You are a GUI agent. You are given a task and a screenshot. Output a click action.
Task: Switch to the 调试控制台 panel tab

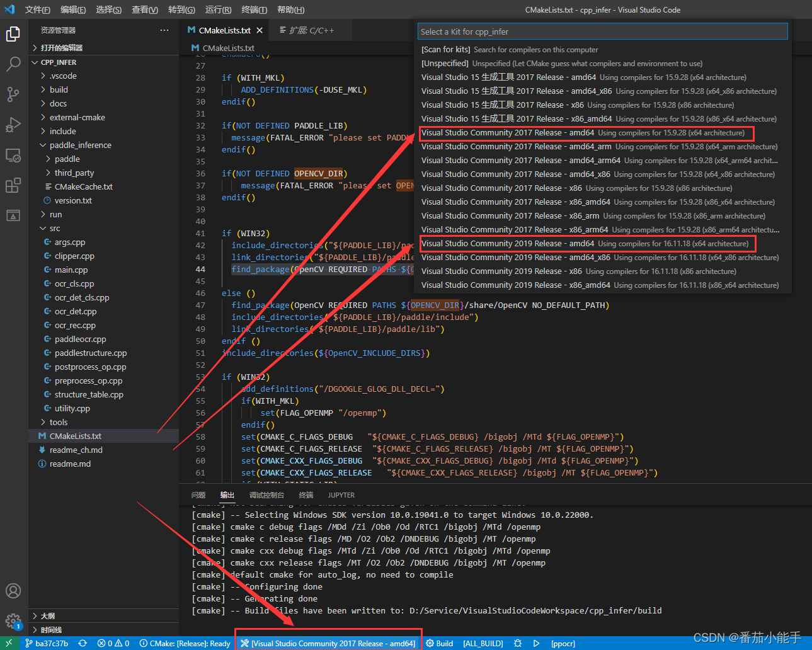pos(266,495)
